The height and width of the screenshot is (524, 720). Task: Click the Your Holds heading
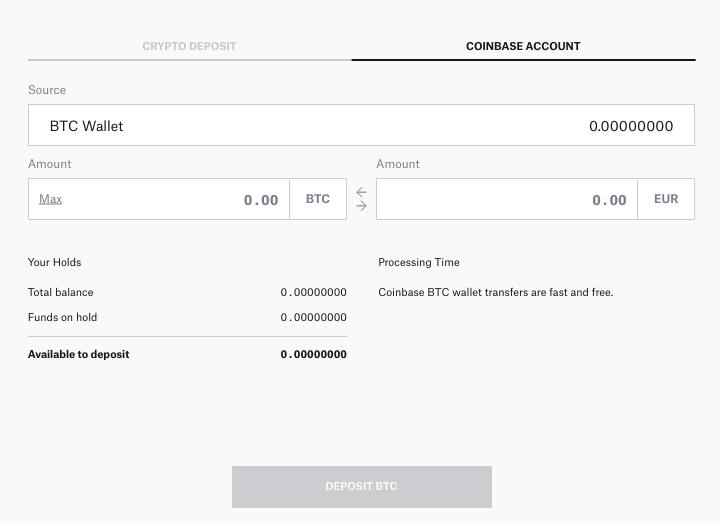pyautogui.click(x=55, y=262)
